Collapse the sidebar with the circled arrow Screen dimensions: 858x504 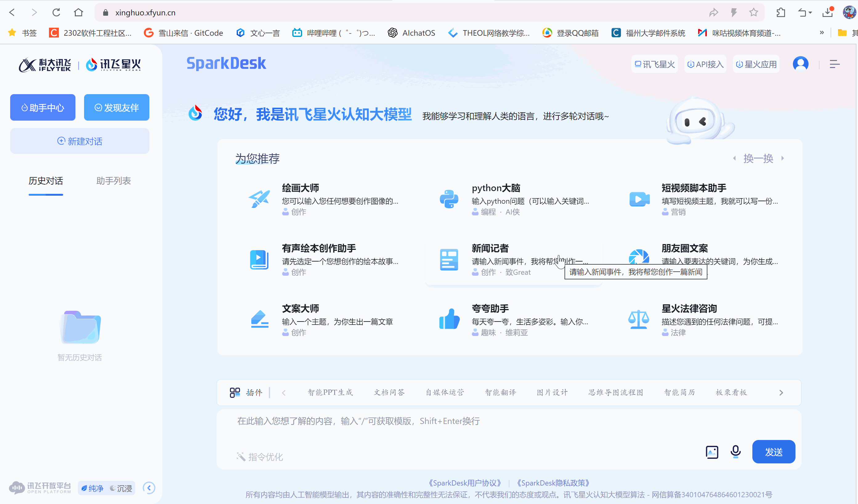149,488
